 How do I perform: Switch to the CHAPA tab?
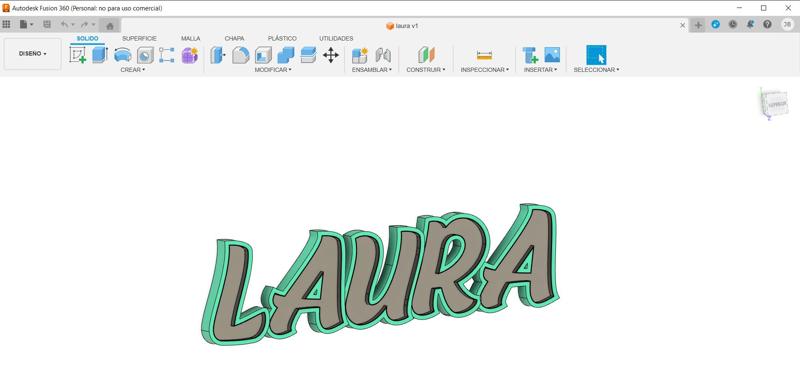[x=234, y=38]
